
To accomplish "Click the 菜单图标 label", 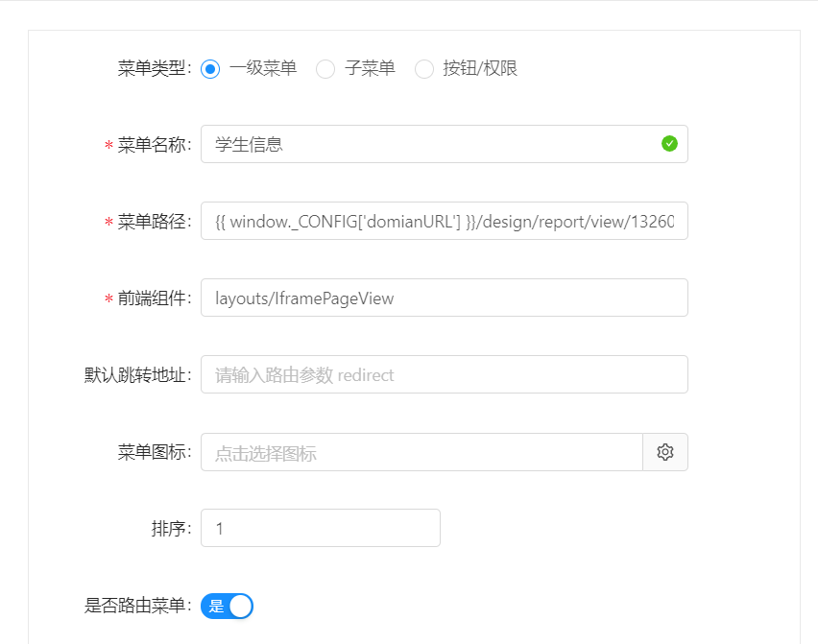I will click(x=155, y=452).
